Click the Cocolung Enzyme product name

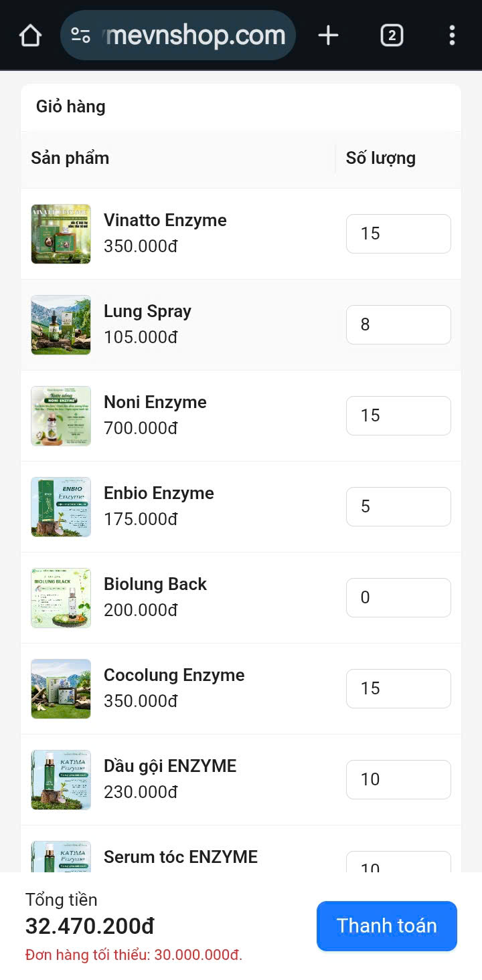pos(174,675)
